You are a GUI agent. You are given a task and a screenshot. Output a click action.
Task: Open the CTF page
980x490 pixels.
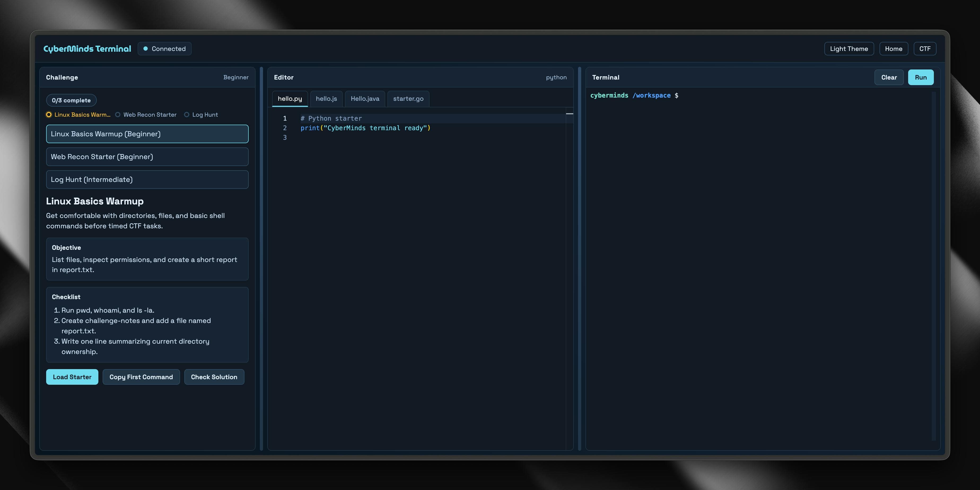925,48
